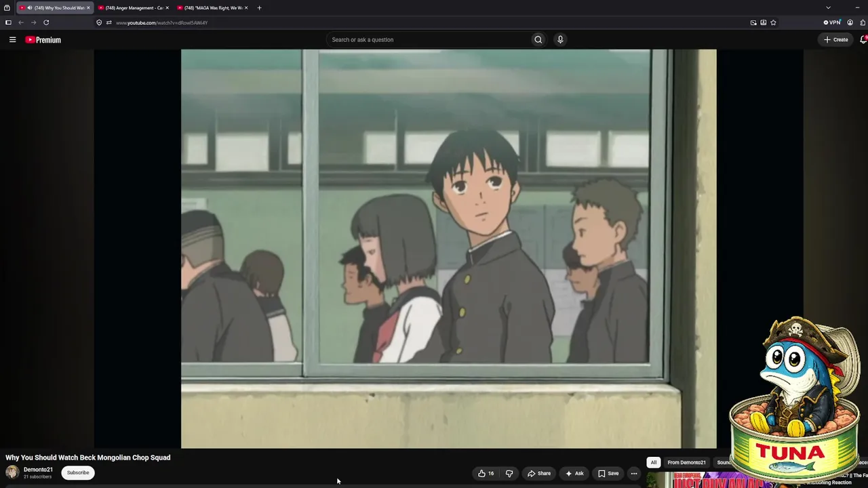The image size is (868, 488).
Task: Open site settings icon beside the URL
Action: pos(108,22)
